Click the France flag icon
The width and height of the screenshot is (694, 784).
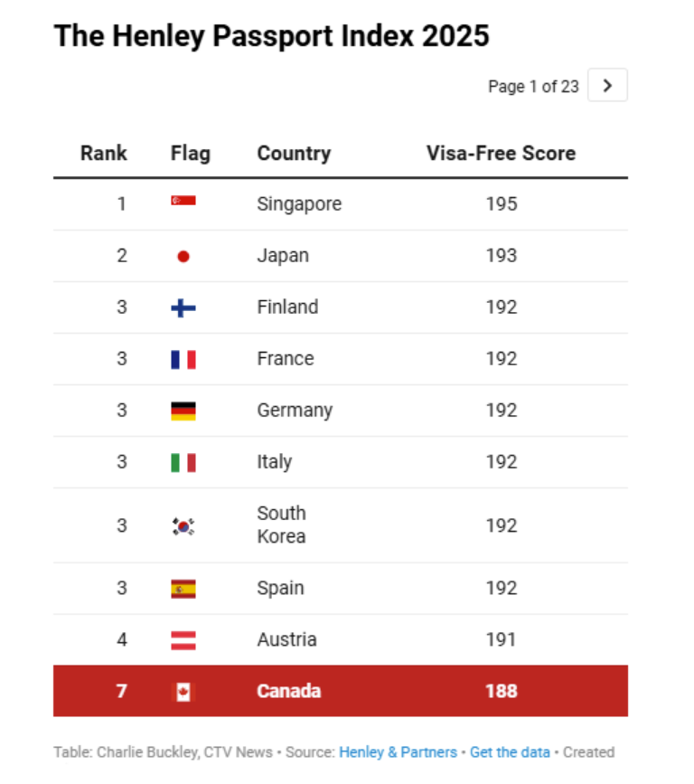(183, 360)
